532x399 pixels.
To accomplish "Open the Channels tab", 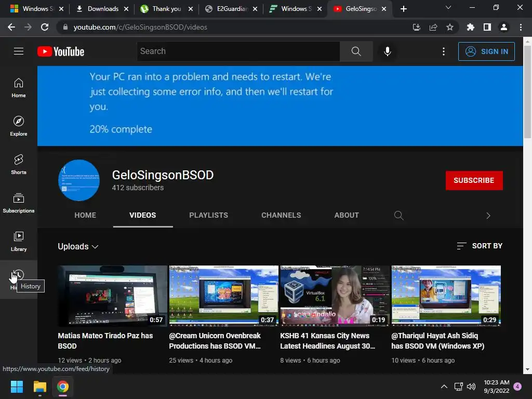I will [x=281, y=215].
